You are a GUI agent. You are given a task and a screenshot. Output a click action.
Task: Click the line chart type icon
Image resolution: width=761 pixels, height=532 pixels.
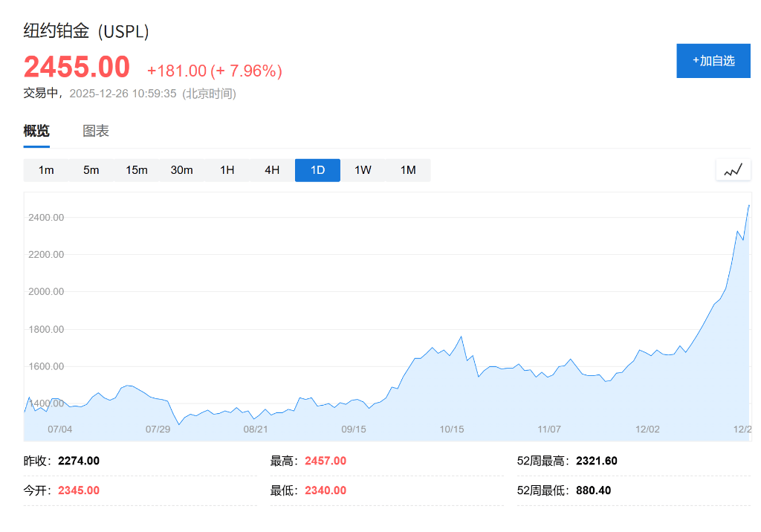click(733, 170)
